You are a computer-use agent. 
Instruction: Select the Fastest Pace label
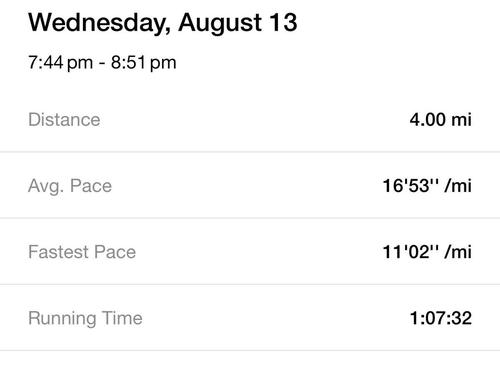(82, 252)
